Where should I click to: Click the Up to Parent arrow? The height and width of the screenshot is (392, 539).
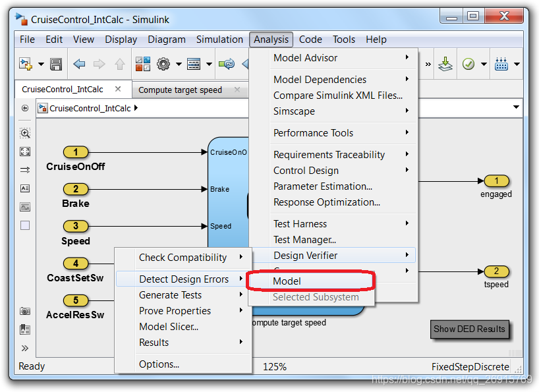[120, 64]
